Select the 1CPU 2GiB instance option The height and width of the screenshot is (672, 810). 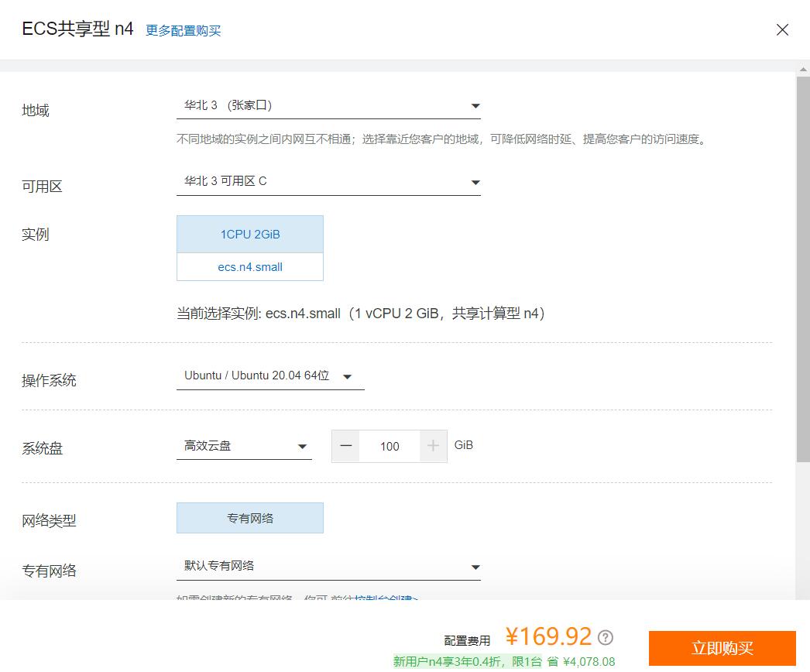pos(250,234)
